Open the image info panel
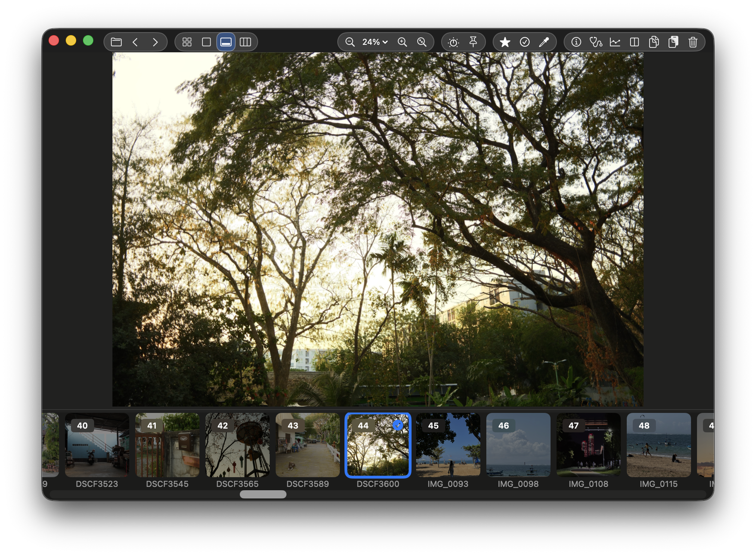This screenshot has width=756, height=556. pyautogui.click(x=576, y=42)
